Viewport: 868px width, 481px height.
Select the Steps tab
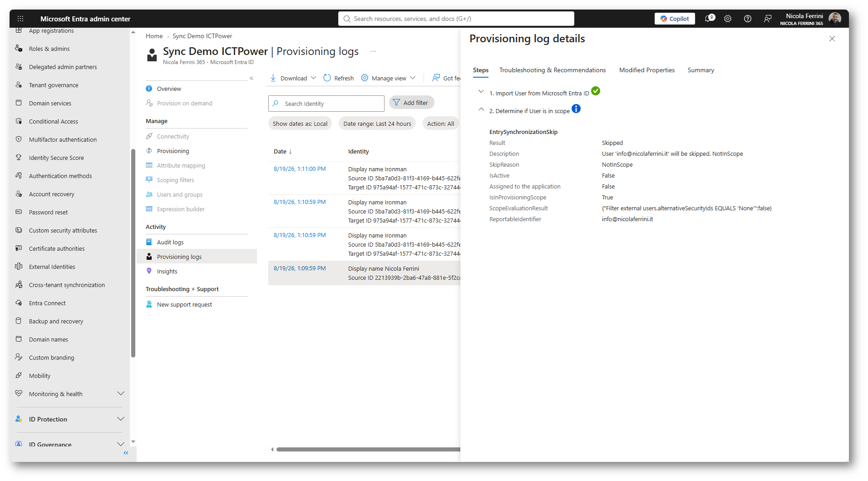point(481,70)
